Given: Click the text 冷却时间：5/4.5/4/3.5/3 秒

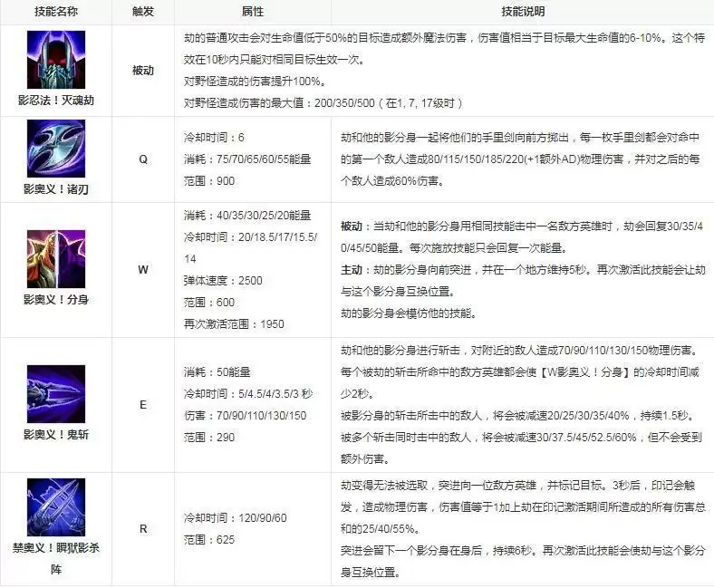Looking at the screenshot, I should (x=248, y=394).
